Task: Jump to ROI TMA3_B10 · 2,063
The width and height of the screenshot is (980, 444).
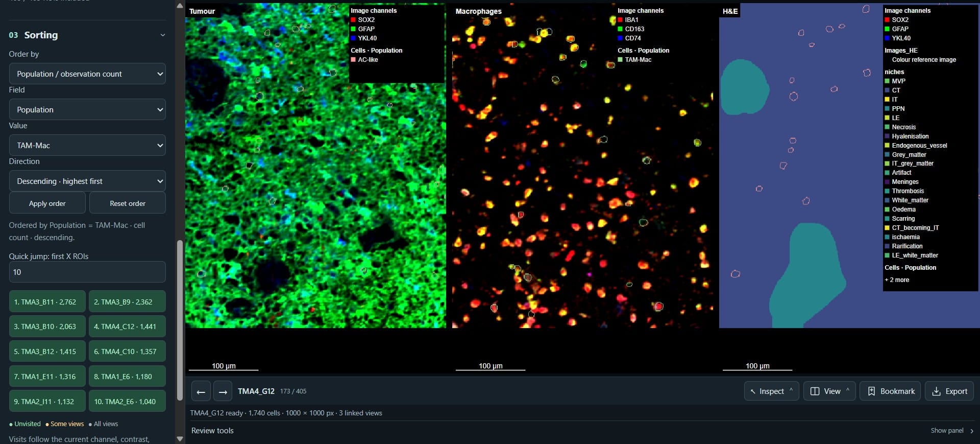Action: 47,326
